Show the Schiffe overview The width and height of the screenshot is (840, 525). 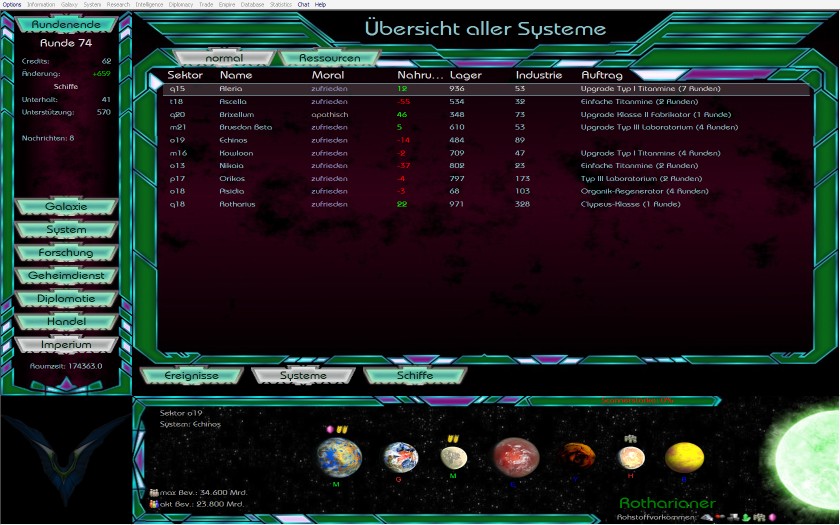click(x=415, y=376)
